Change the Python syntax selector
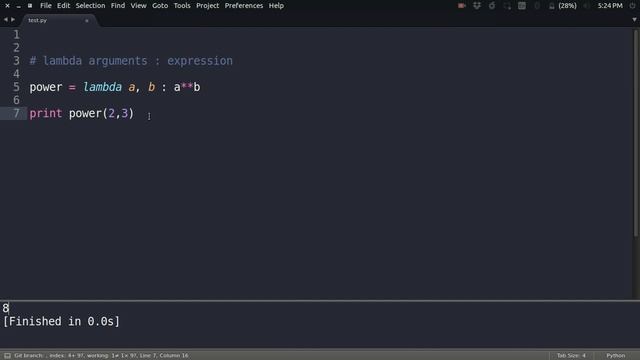Viewport: 640px width, 360px height. [x=616, y=356]
